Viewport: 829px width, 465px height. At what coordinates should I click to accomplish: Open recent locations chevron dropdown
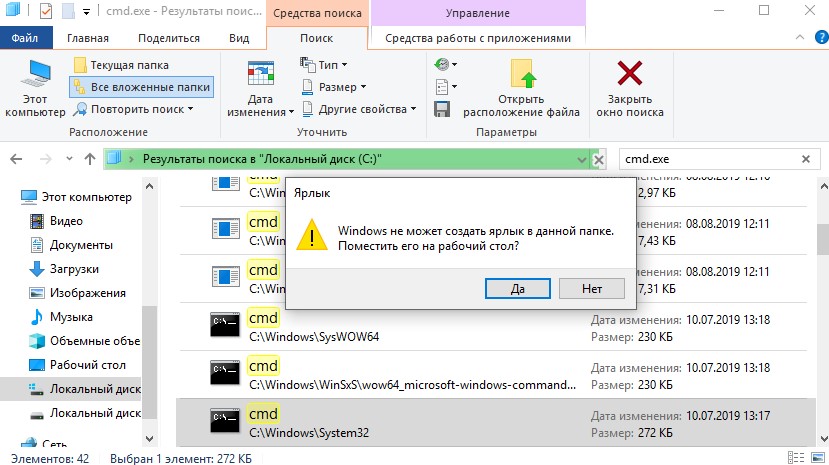[x=69, y=159]
